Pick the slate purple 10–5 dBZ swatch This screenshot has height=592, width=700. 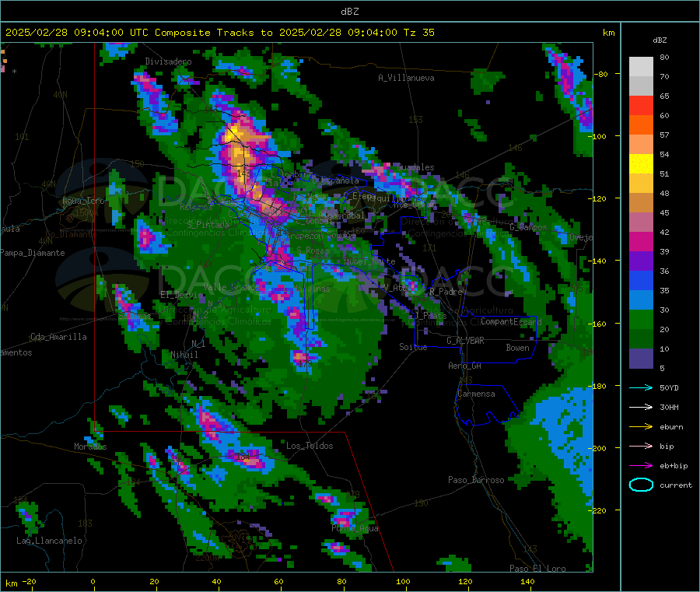click(x=641, y=359)
